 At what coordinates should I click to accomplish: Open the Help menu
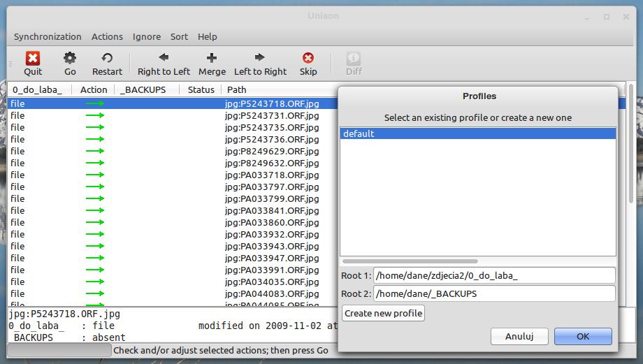tap(208, 37)
